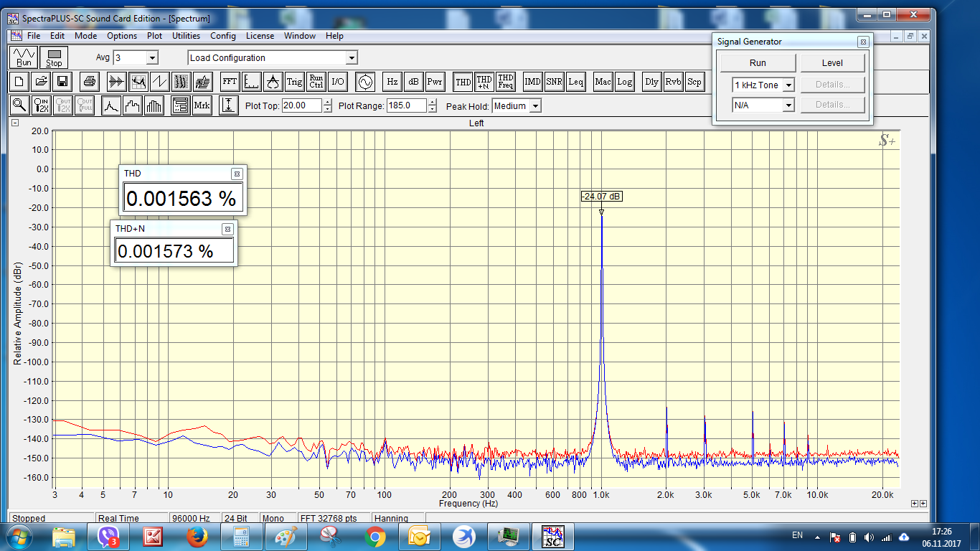Open the FFT settings icon
The image size is (980, 551).
point(229,82)
